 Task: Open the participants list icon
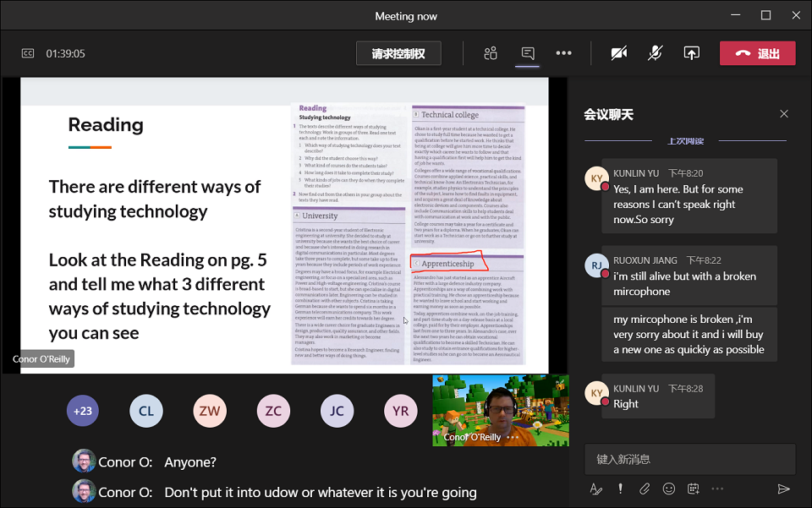[x=491, y=53]
